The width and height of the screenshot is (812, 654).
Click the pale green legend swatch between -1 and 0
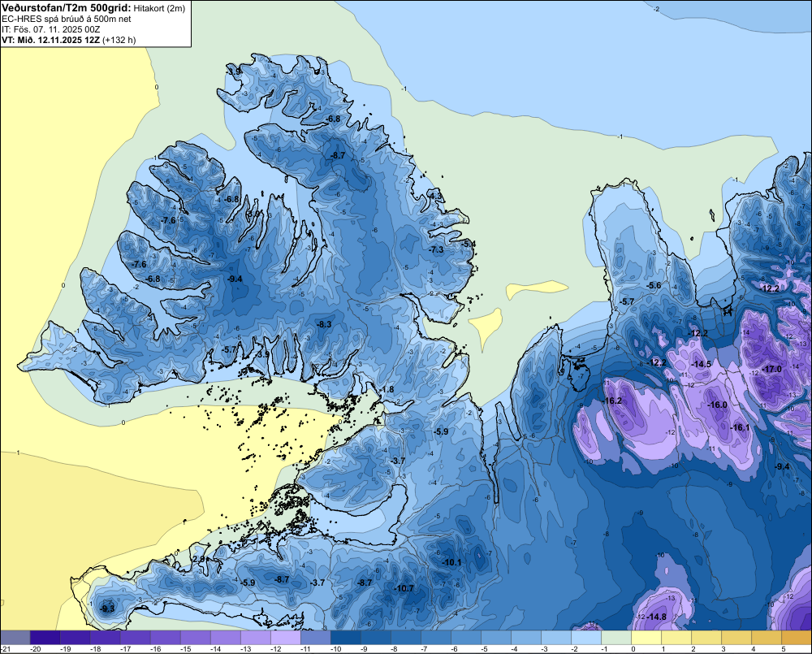(616, 638)
